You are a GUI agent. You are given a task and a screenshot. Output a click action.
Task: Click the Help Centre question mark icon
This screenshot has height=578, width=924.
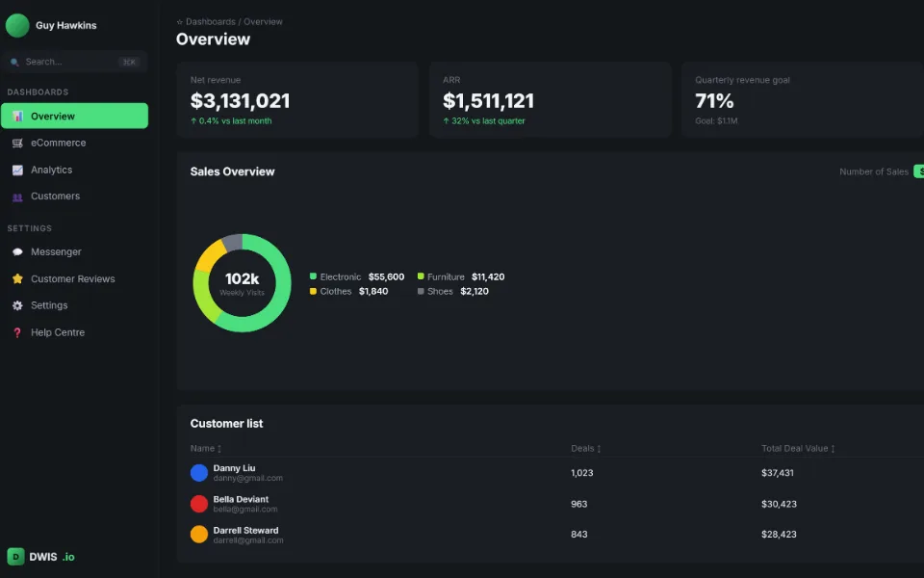pyautogui.click(x=17, y=332)
